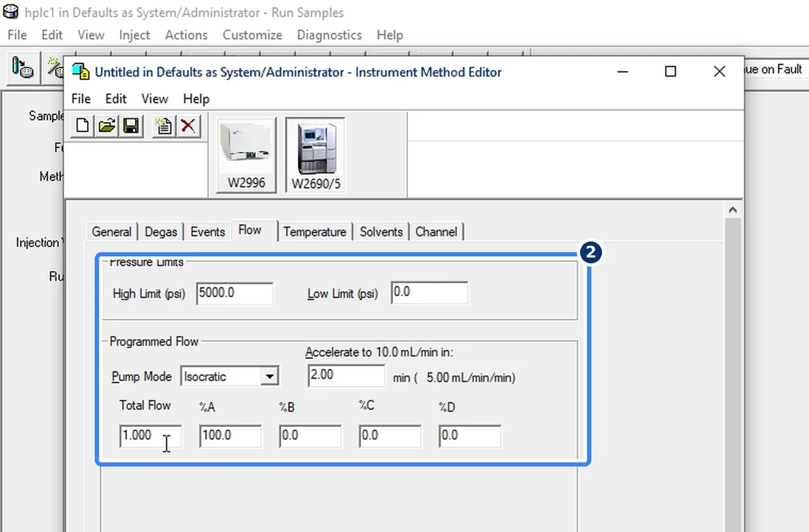The width and height of the screenshot is (809, 532).
Task: Click the New method icon in editor toolbar
Action: pos(82,126)
